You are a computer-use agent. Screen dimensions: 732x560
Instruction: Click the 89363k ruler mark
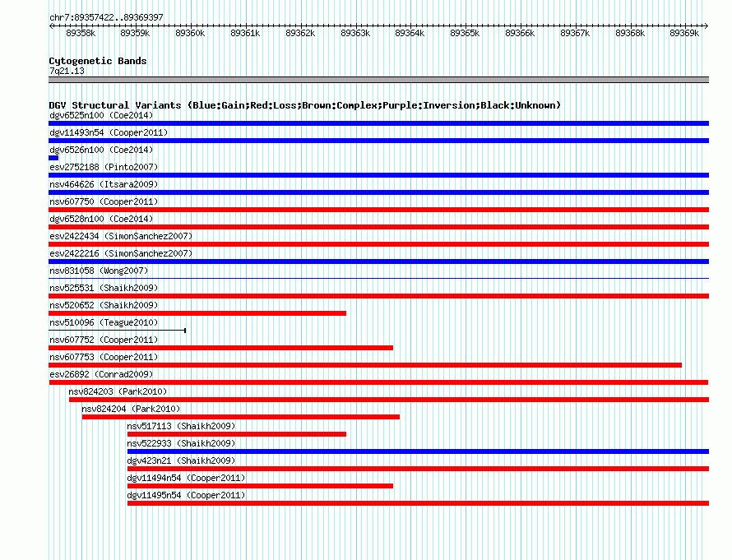pyautogui.click(x=355, y=33)
